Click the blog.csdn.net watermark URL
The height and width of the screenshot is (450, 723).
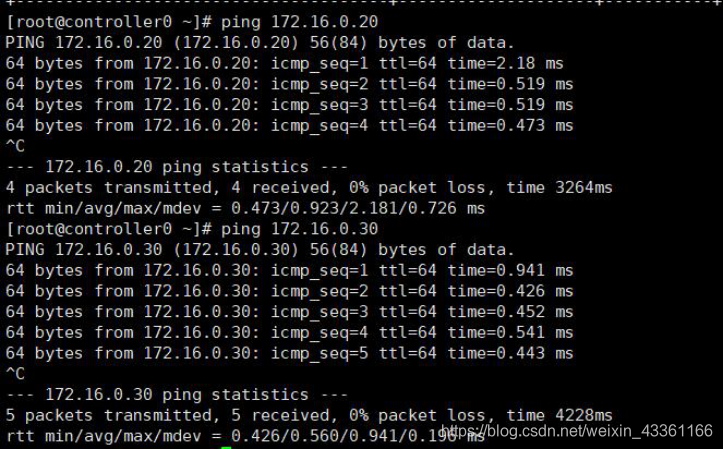coord(577,431)
